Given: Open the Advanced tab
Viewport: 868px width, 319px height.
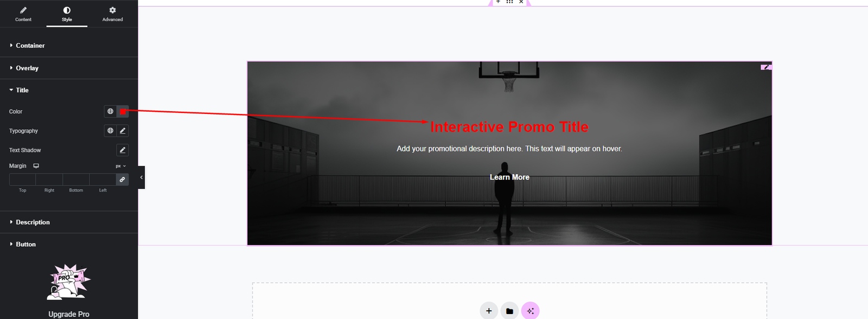Looking at the screenshot, I should 112,14.
